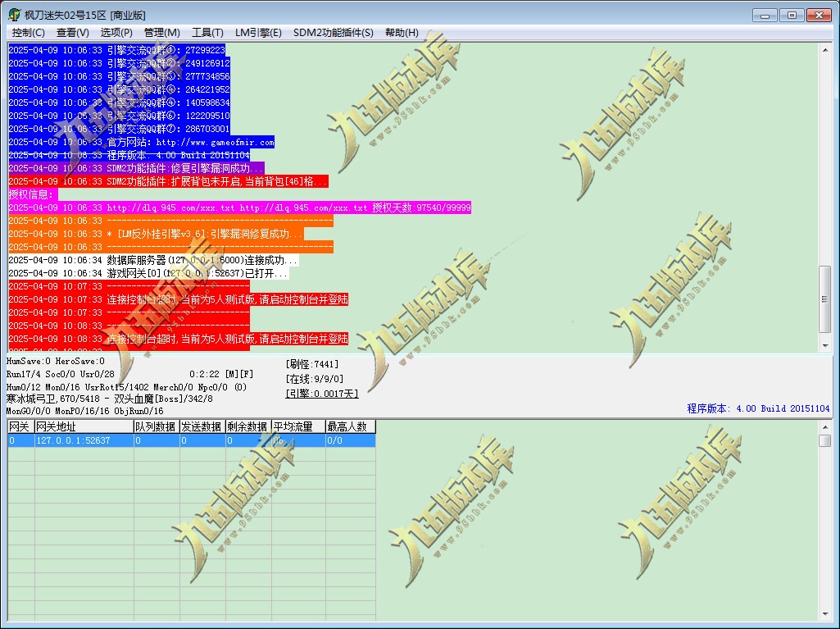Click the log panel scroll down arrow

[825, 346]
